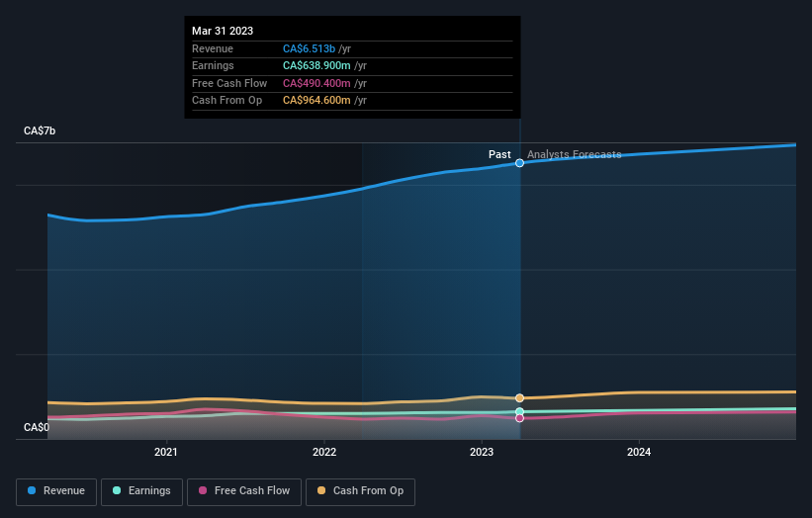The image size is (812, 518).
Task: Click the CA$0 y-axis label
Action: (x=37, y=427)
